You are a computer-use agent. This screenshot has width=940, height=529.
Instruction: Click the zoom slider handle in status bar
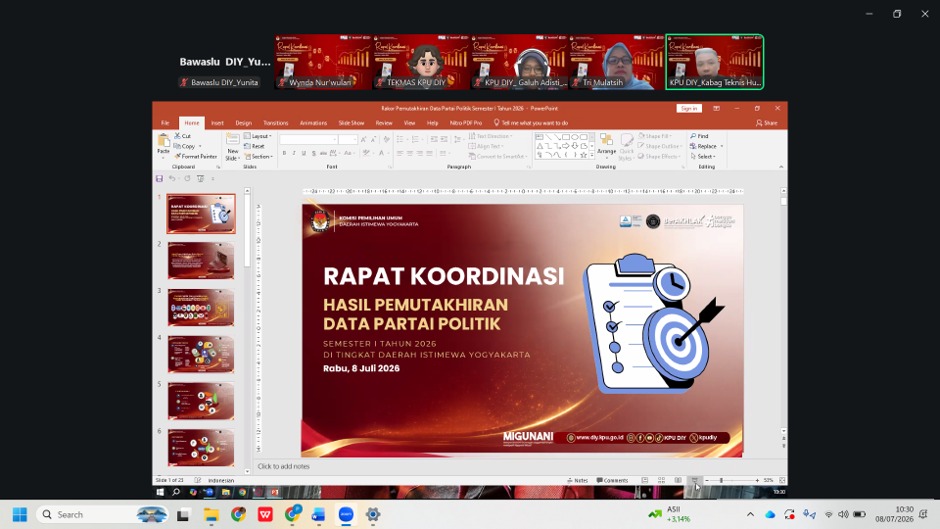click(x=721, y=480)
